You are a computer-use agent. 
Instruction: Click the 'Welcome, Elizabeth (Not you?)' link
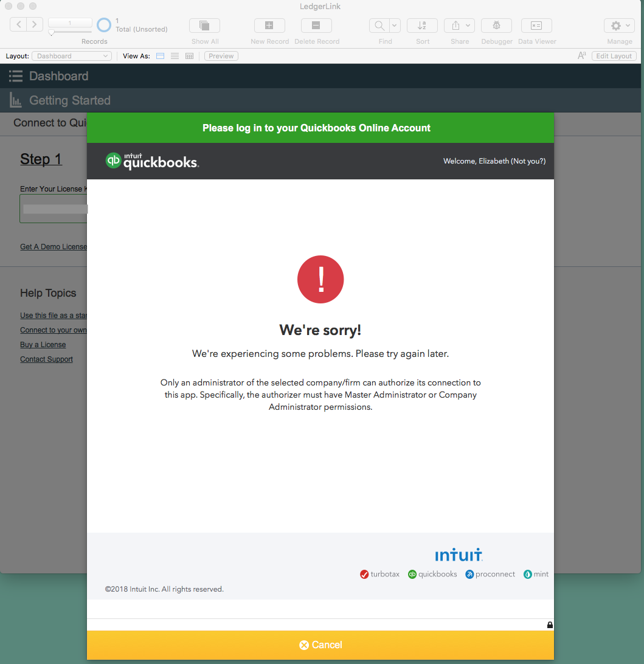click(x=494, y=161)
